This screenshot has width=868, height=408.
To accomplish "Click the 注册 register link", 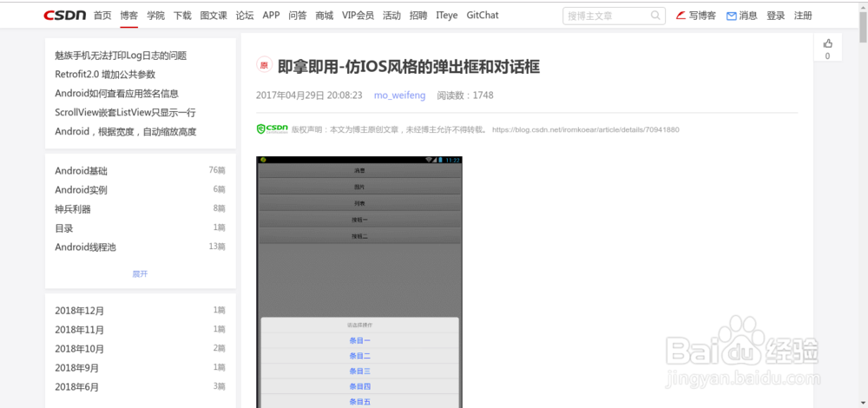I will pyautogui.click(x=803, y=16).
